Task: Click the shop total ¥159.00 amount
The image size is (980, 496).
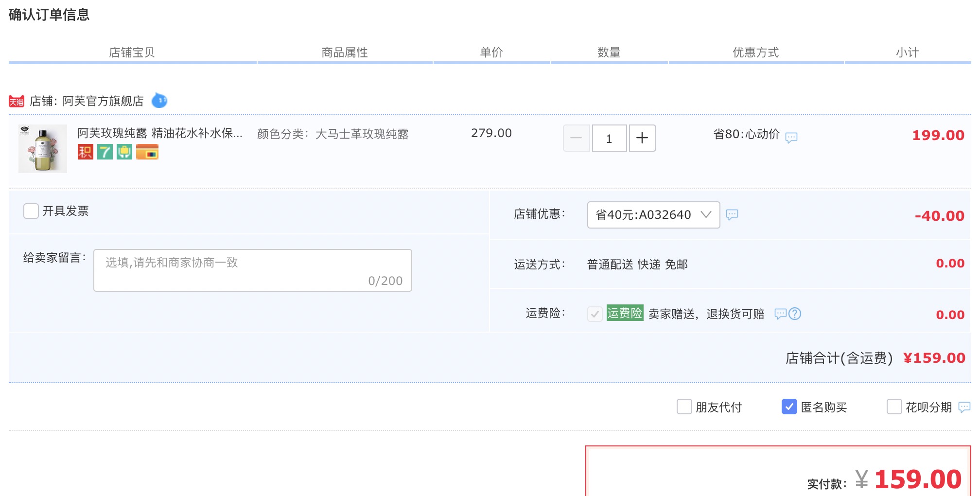Action: coord(934,358)
